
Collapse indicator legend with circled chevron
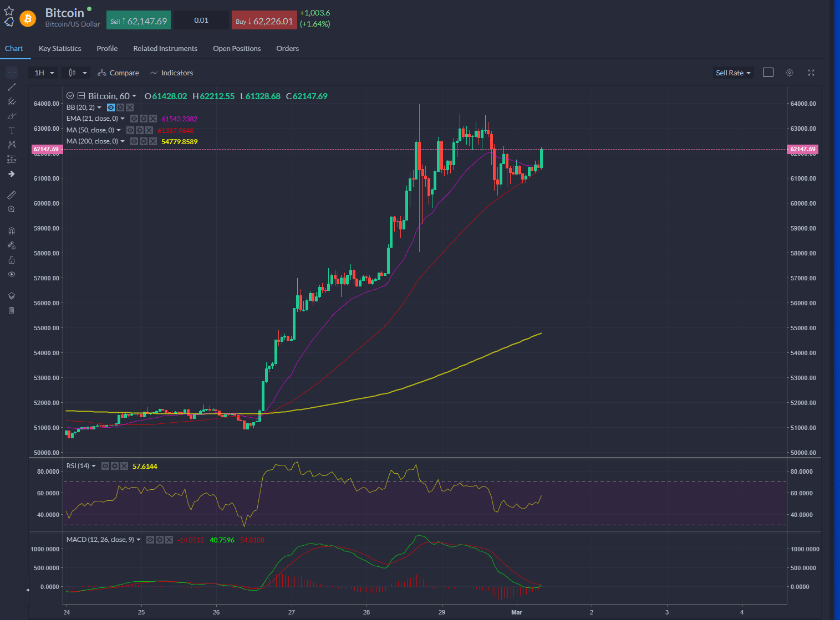[70, 96]
